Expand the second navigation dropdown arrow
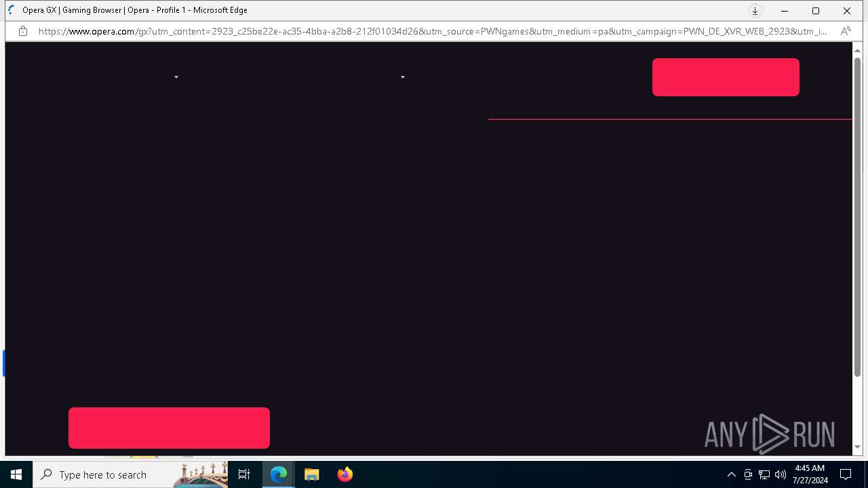This screenshot has height=488, width=868. tap(403, 77)
